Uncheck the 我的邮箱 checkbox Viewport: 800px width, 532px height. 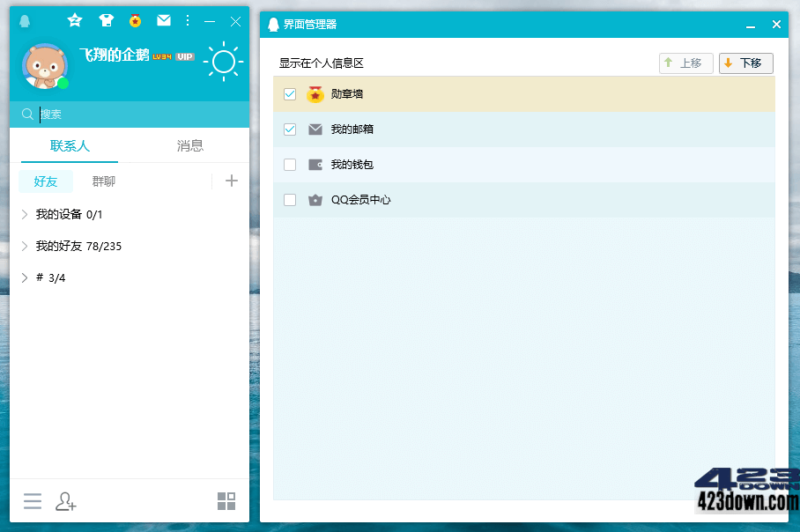pos(290,129)
